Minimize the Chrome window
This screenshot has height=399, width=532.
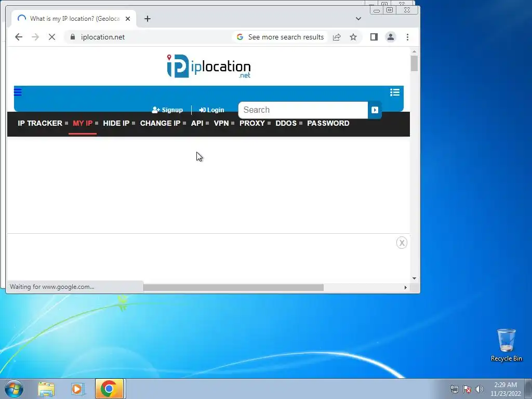point(377,10)
